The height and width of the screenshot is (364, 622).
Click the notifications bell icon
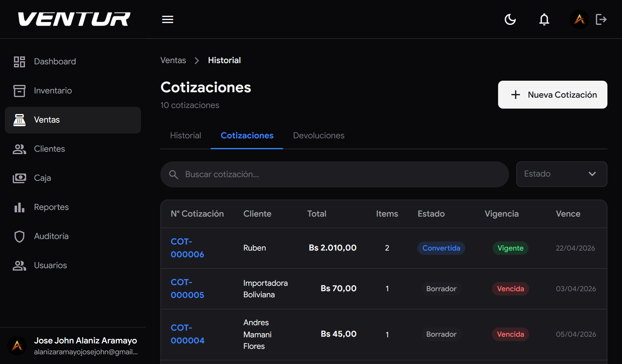coord(544,19)
